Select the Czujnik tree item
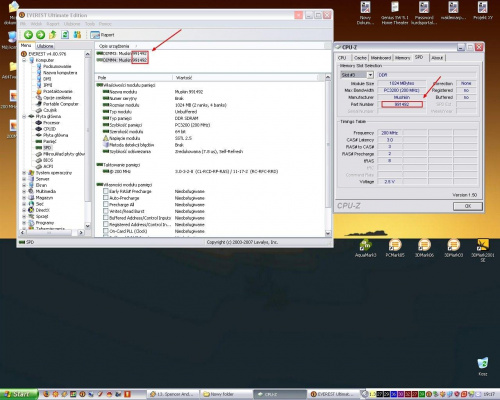500x400 pixels. [50, 110]
